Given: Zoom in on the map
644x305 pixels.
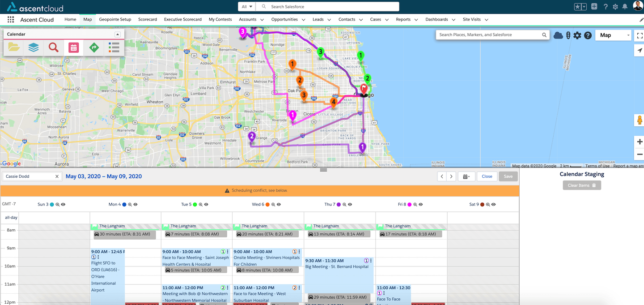Looking at the screenshot, I should point(640,142).
